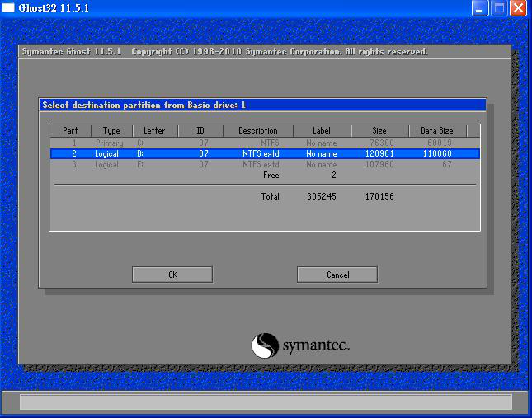
Task: Click the total size 305245
Action: [x=322, y=196]
